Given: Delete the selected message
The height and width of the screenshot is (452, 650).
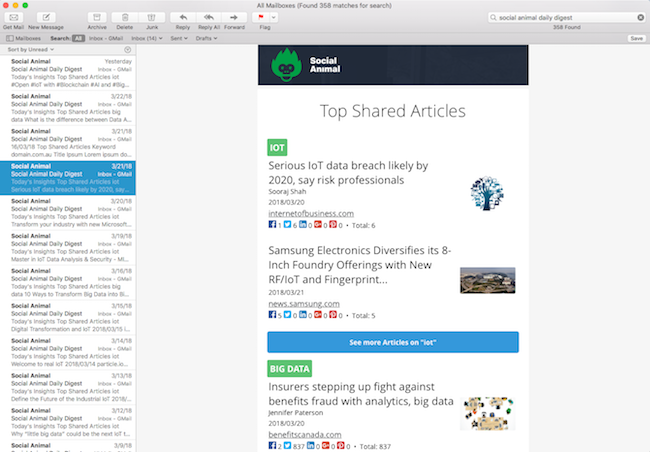Looking at the screenshot, I should 125,17.
